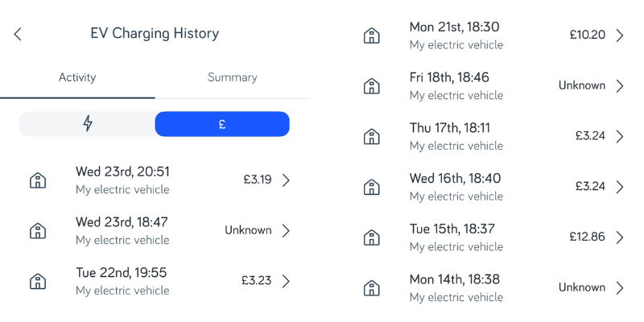Open the Tue 22nd, 19:55 charging session
644x322 pixels.
(x=160, y=281)
